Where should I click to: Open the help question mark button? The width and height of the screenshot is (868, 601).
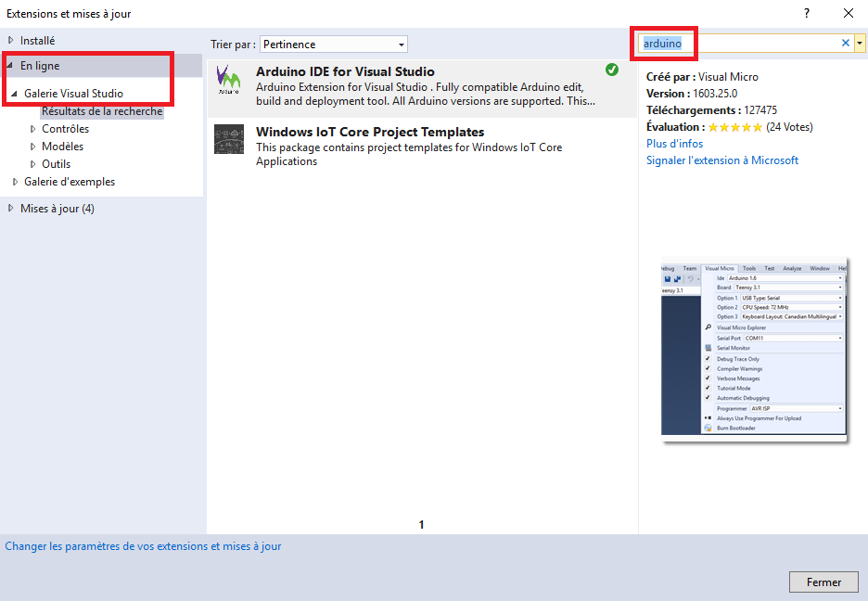click(x=807, y=13)
